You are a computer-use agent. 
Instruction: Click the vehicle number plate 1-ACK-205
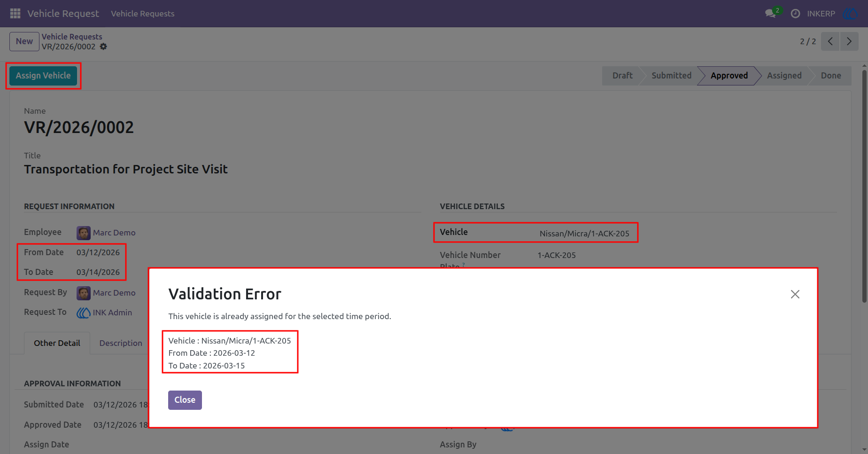[557, 255]
